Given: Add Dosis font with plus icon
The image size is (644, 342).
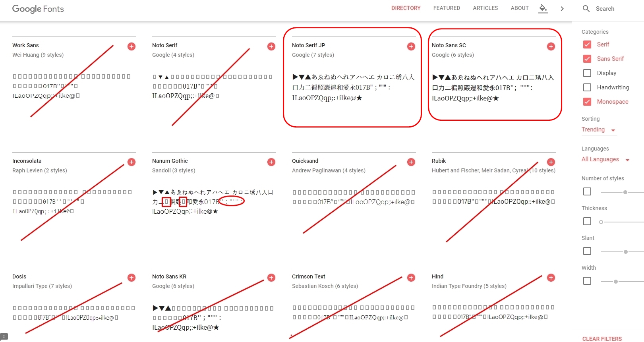Looking at the screenshot, I should [132, 278].
